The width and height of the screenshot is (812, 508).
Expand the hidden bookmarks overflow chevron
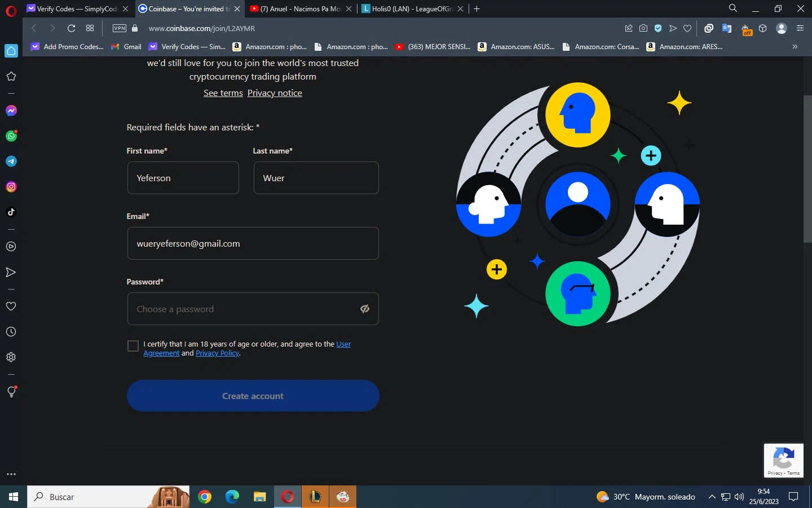point(795,47)
